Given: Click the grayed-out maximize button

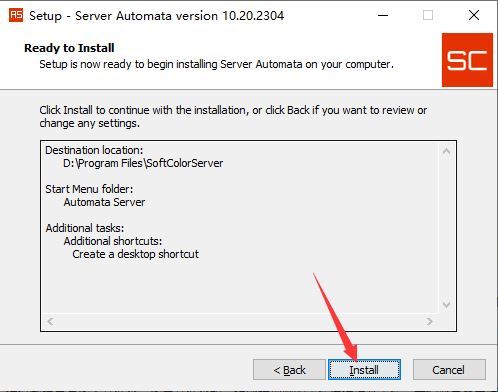Looking at the screenshot, I should click(x=428, y=15).
